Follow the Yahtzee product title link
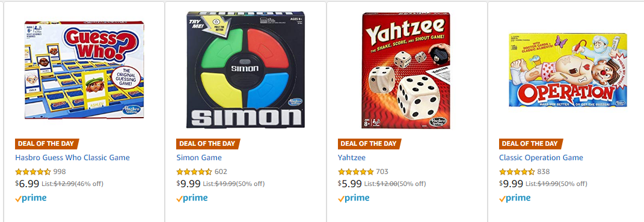The height and width of the screenshot is (222, 644). [x=352, y=158]
